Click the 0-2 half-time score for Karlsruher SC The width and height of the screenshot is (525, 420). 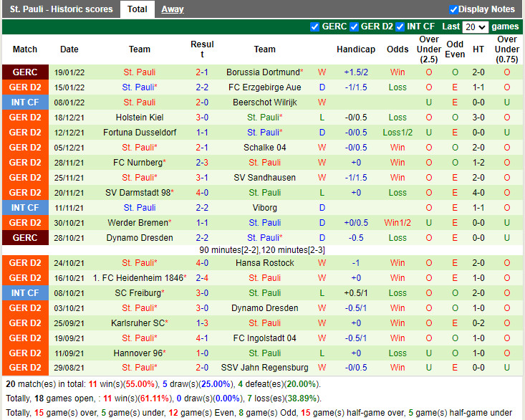click(x=478, y=323)
